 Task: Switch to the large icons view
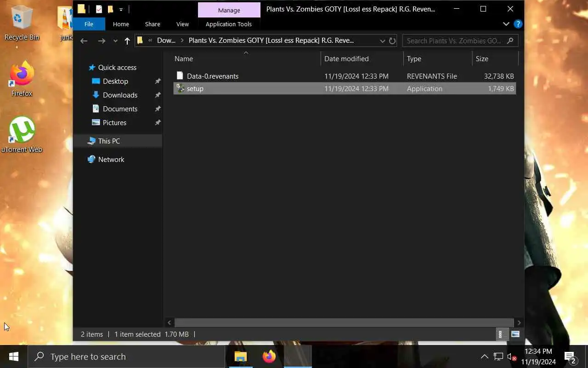click(x=515, y=334)
